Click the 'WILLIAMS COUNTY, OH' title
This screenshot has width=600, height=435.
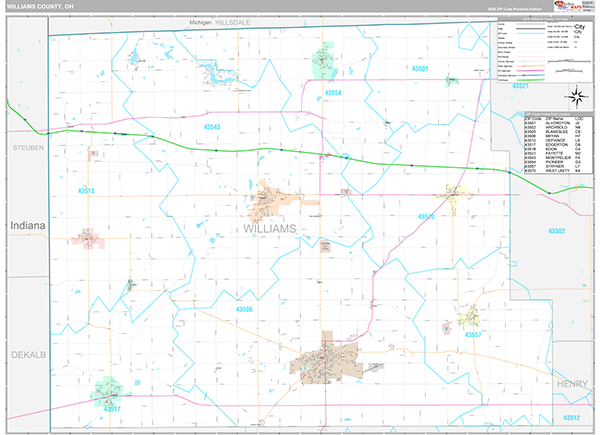(x=40, y=7)
